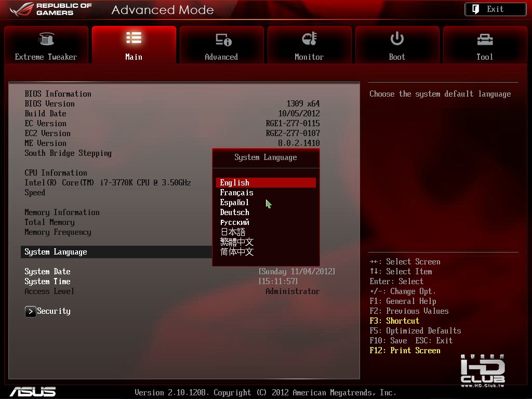Click the Main list icon
532x399 pixels.
coord(134,37)
